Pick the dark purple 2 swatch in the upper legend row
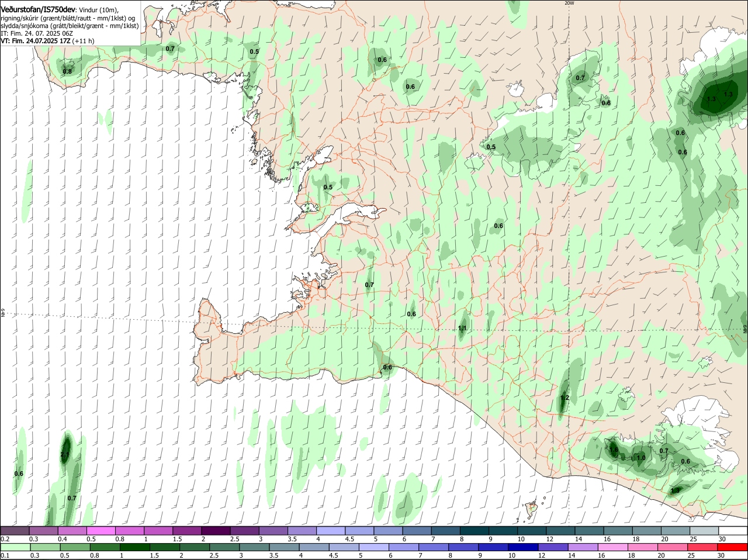This screenshot has width=748, height=560. (x=216, y=530)
